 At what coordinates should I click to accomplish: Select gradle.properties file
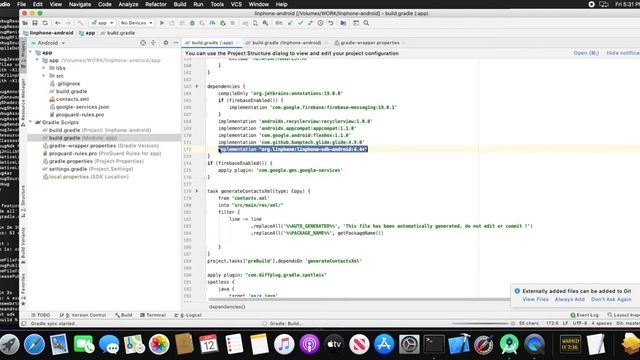tap(71, 161)
